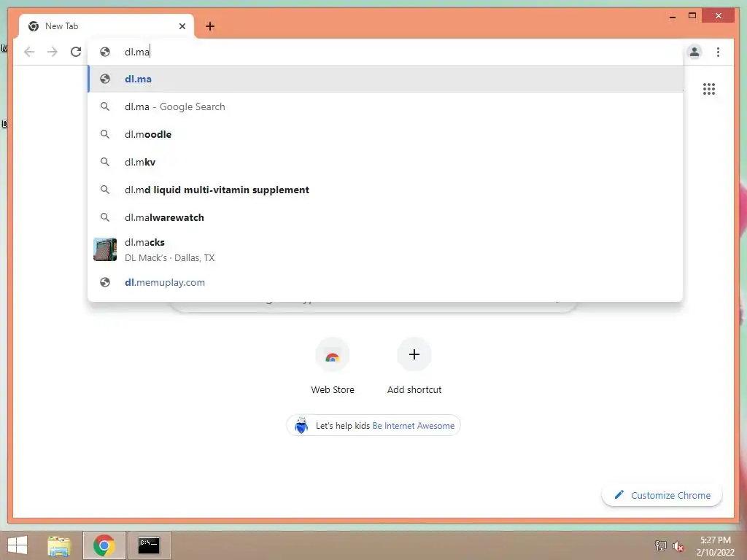Click the forward navigation arrow

click(x=53, y=52)
